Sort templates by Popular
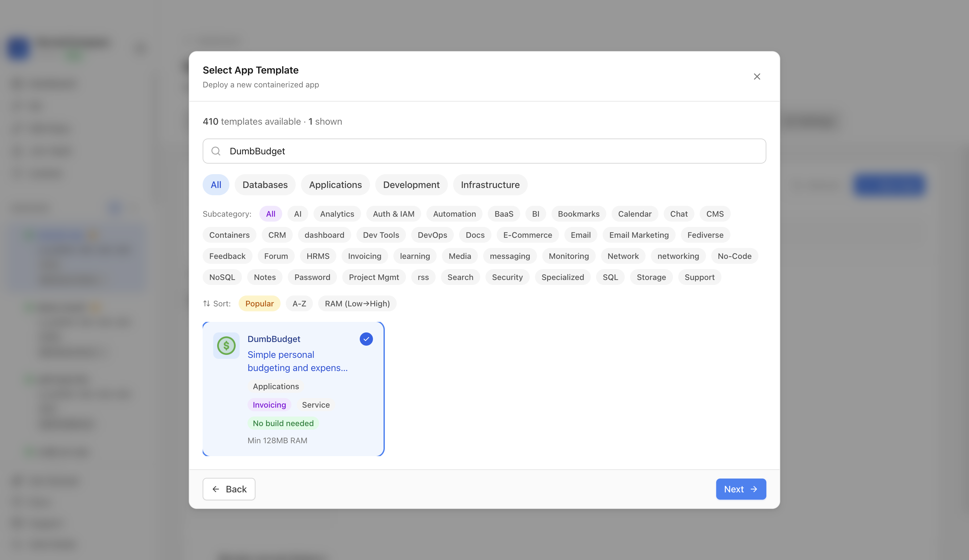 click(x=259, y=304)
